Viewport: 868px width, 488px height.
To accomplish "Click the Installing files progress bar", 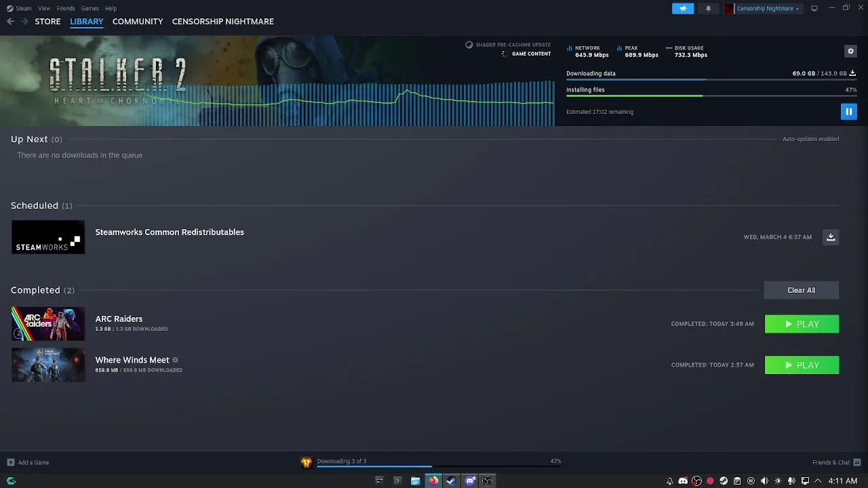I will (711, 96).
